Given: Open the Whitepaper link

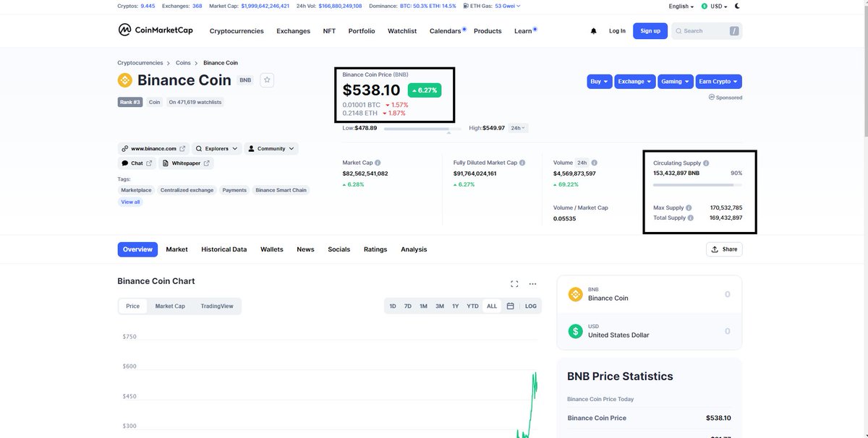Looking at the screenshot, I should click(186, 163).
